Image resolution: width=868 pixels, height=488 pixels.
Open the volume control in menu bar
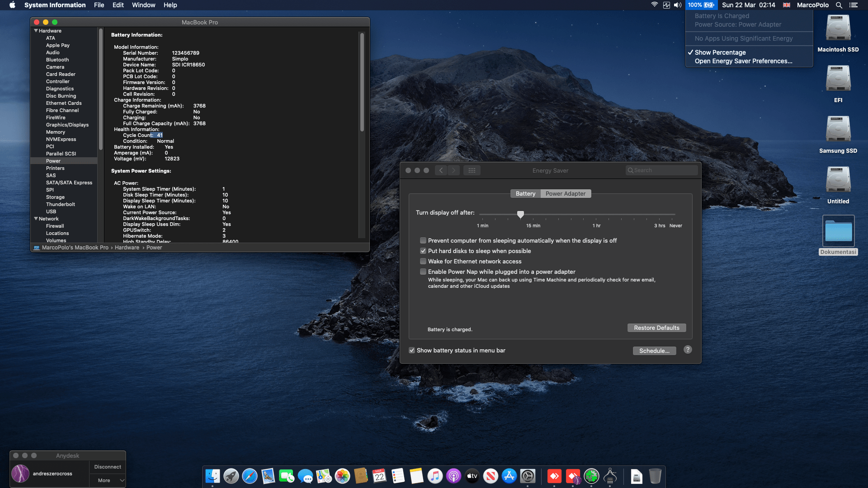678,5
